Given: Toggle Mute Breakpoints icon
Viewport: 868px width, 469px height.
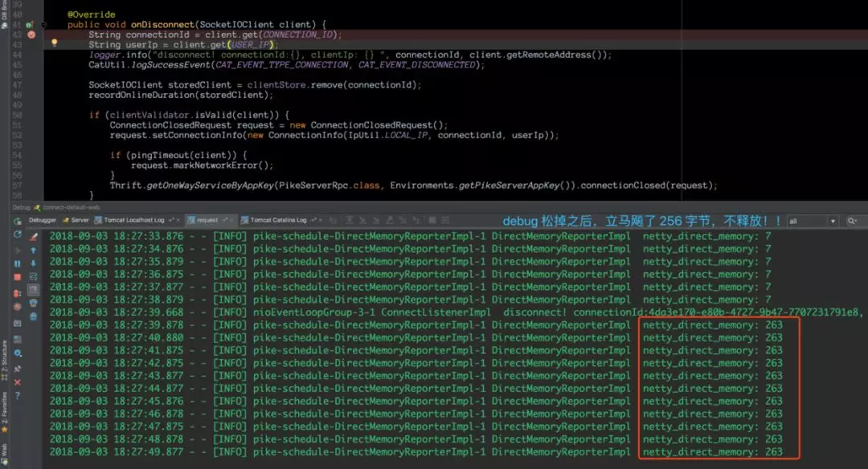Looking at the screenshot, I should tap(17, 307).
